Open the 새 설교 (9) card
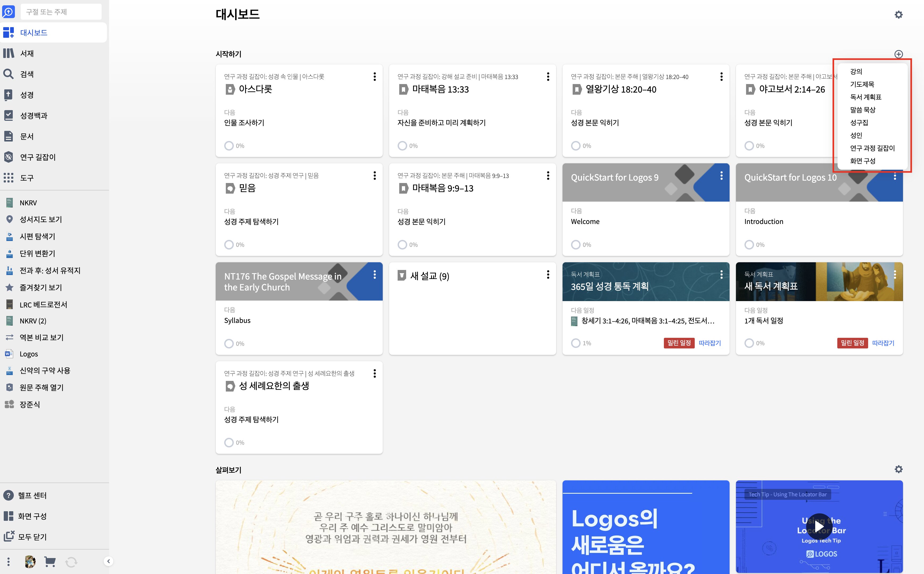 tap(472, 308)
